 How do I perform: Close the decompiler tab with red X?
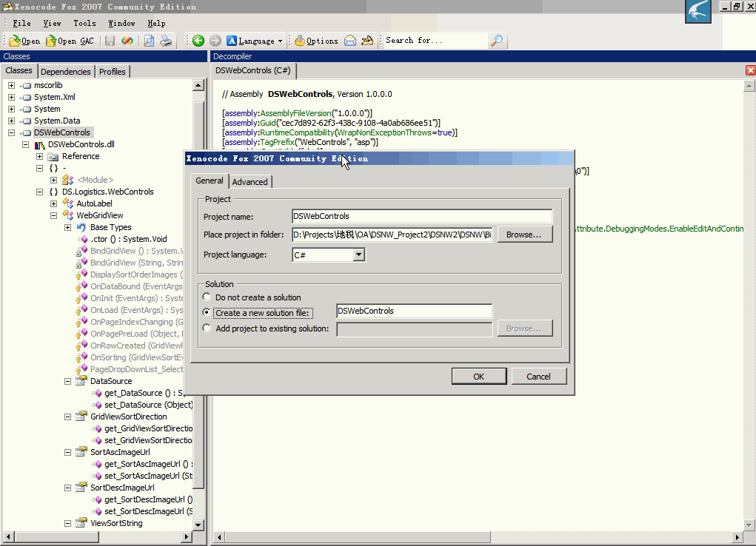pos(750,70)
